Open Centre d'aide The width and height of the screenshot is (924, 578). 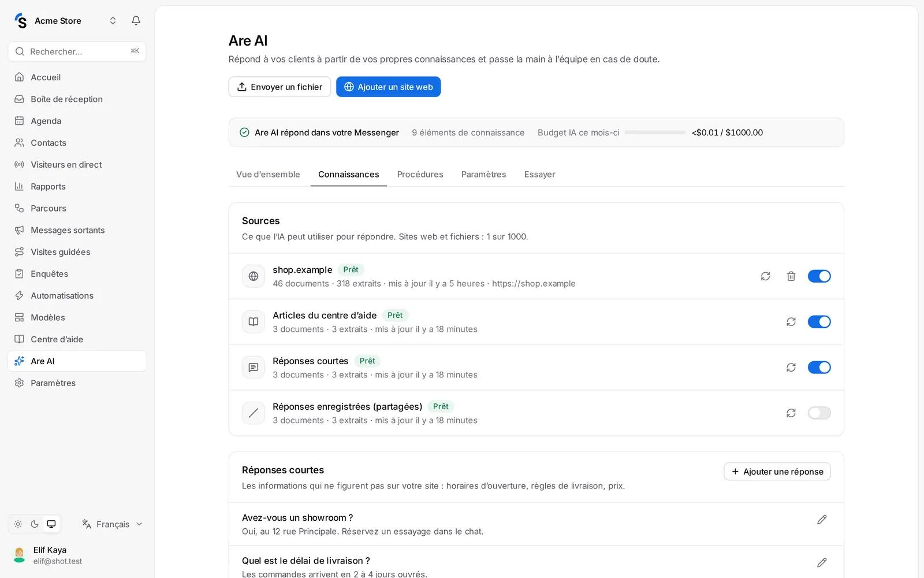[x=77, y=339]
